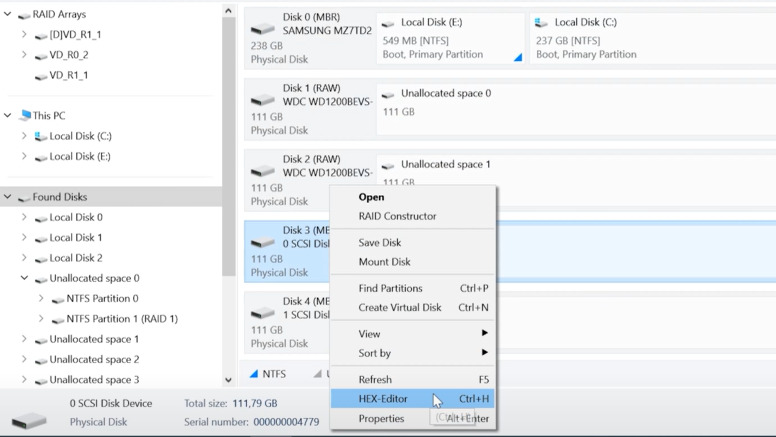
Task: Click the Found Disks drive icon
Action: click(24, 198)
